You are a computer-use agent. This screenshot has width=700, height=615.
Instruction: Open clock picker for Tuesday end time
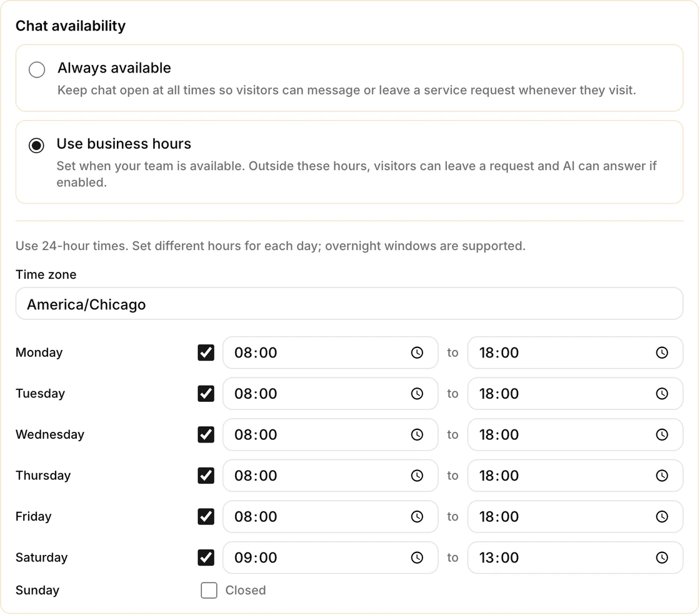point(662,394)
